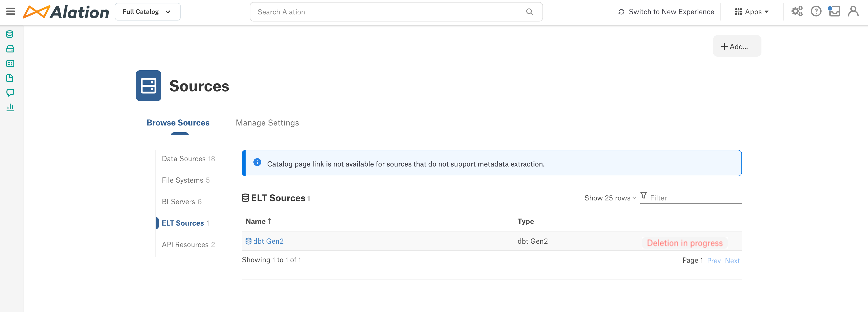The image size is (868, 312).
Task: Select the Browse Sources tab
Action: coord(178,123)
